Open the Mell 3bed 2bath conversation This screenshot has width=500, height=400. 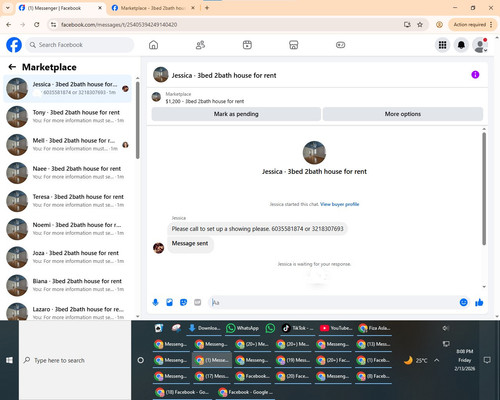(x=67, y=144)
